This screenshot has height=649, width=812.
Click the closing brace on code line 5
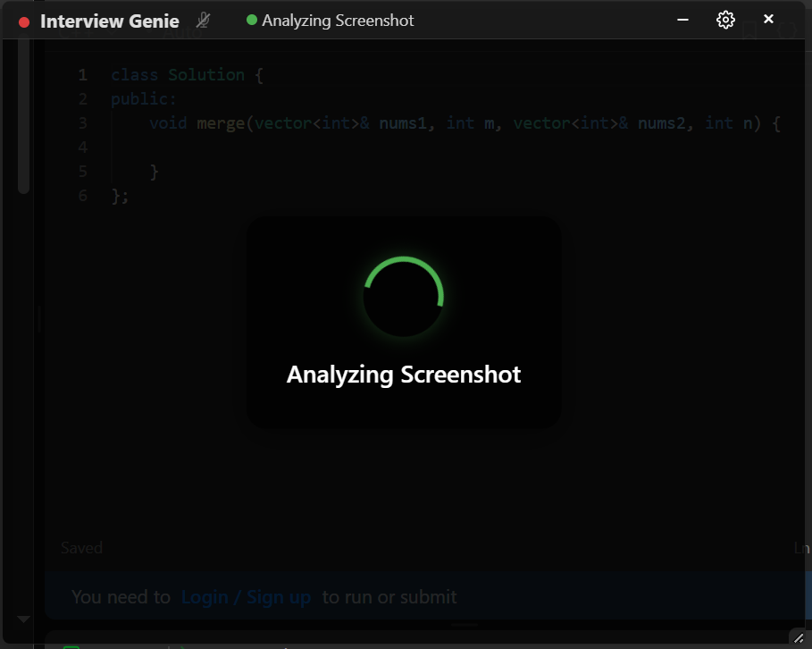tap(154, 172)
